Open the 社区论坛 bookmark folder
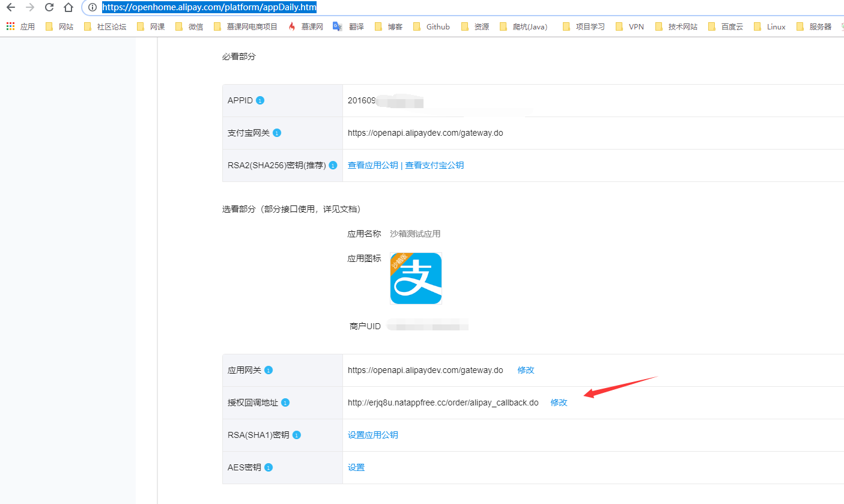This screenshot has height=504, width=844. tap(106, 26)
